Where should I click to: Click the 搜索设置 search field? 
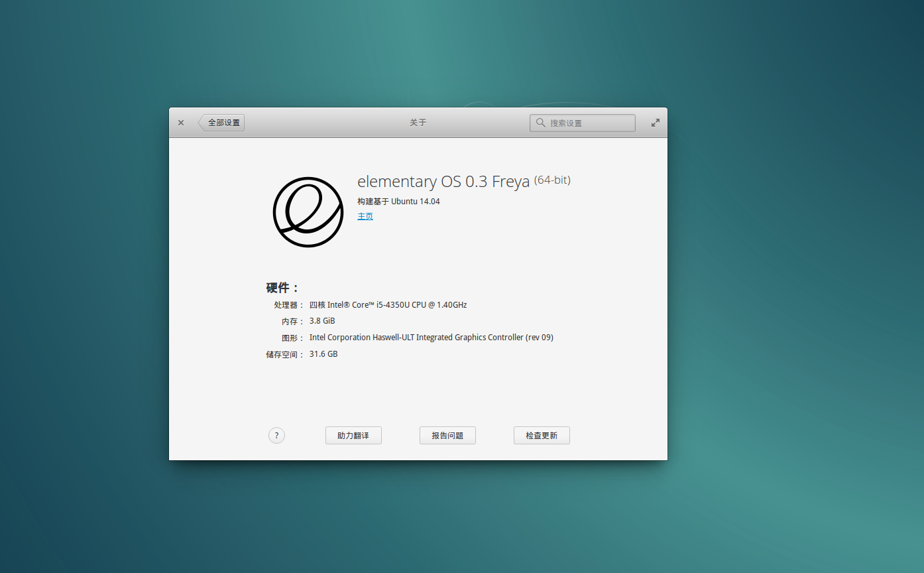(x=582, y=123)
